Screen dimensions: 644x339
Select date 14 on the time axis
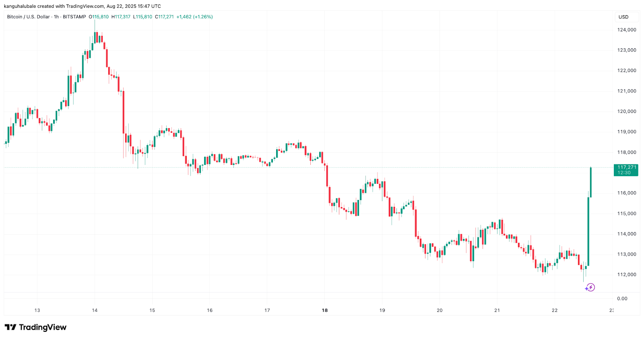point(95,310)
